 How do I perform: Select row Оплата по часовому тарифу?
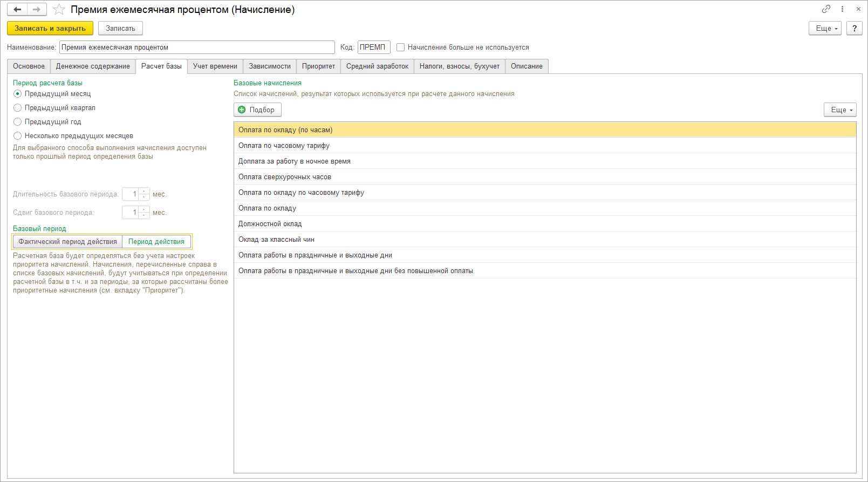(545, 146)
